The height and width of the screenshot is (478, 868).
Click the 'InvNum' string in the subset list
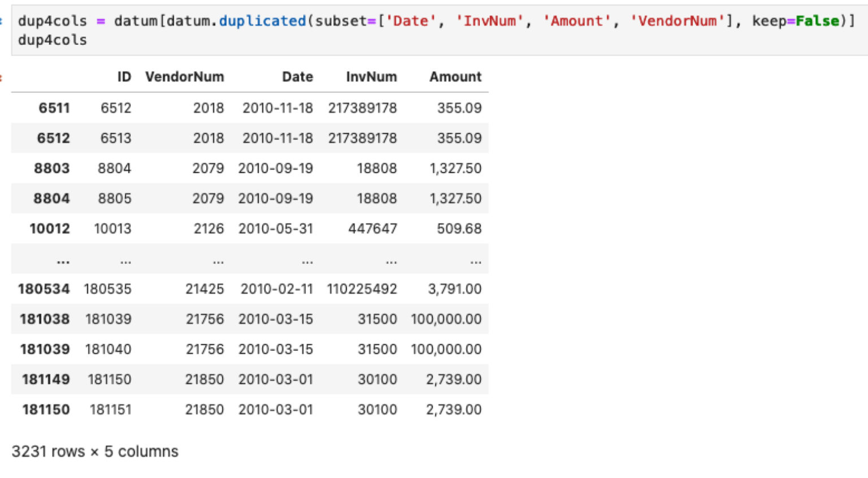pyautogui.click(x=489, y=21)
